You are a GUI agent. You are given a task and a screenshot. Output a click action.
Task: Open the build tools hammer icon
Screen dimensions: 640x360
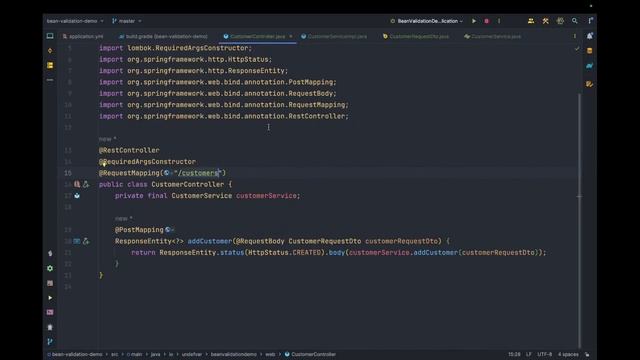click(x=545, y=21)
